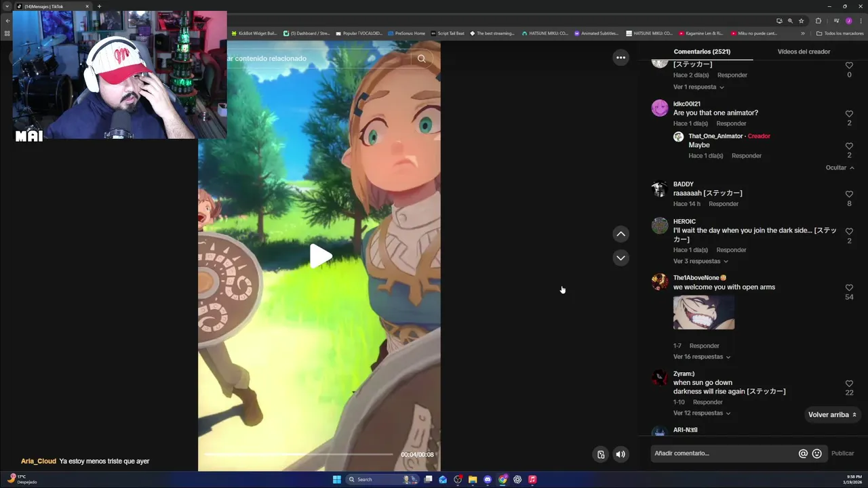Like idkc00l21's comment
Viewport: 868px width, 488px height.
(849, 114)
